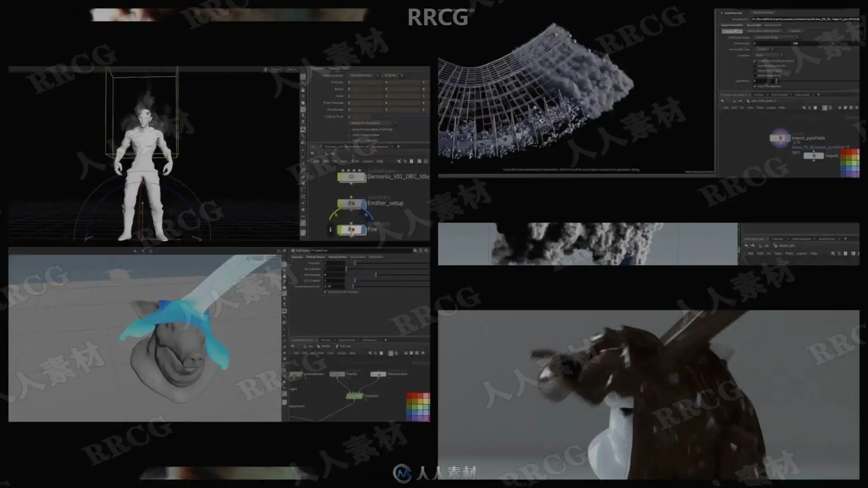Viewport: 868px width, 488px height.
Task: Open Help menu in Fire network editor
Action: [x=380, y=161]
